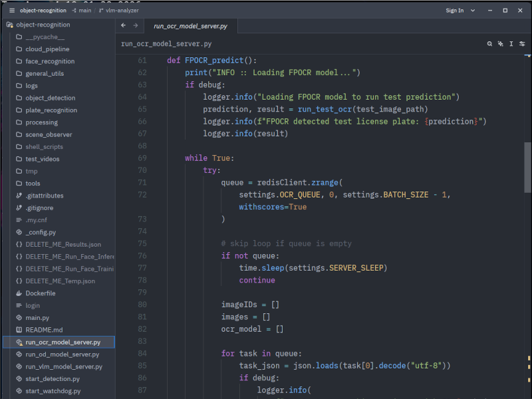The image size is (532, 399).
Task: Click line number 69 in the gutter
Action: tap(142, 158)
